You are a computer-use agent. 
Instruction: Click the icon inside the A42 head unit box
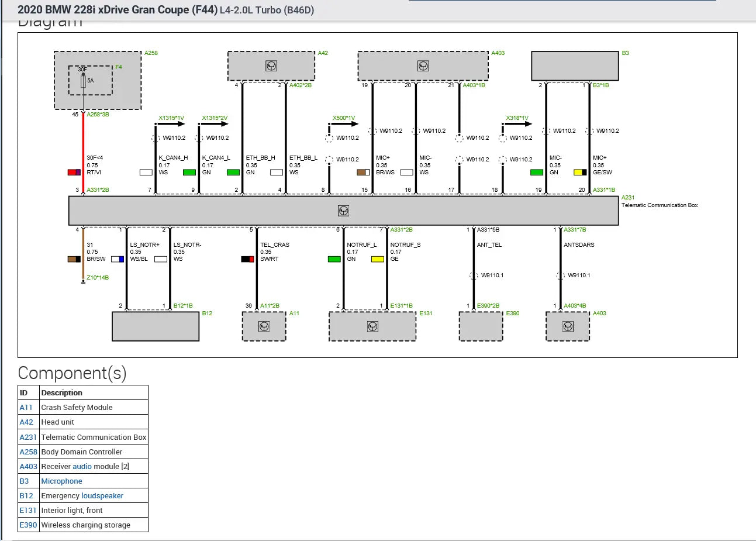[x=271, y=66]
